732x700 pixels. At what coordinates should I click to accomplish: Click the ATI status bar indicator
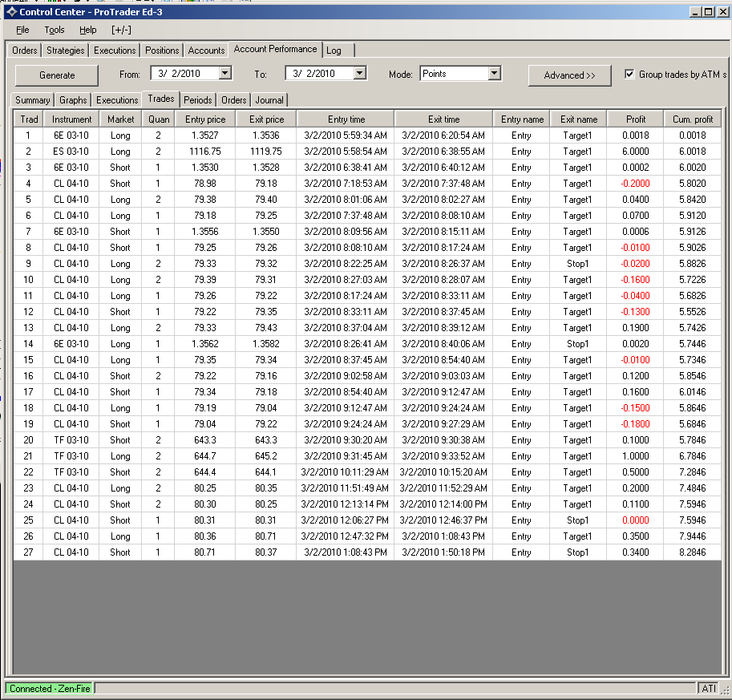point(709,688)
